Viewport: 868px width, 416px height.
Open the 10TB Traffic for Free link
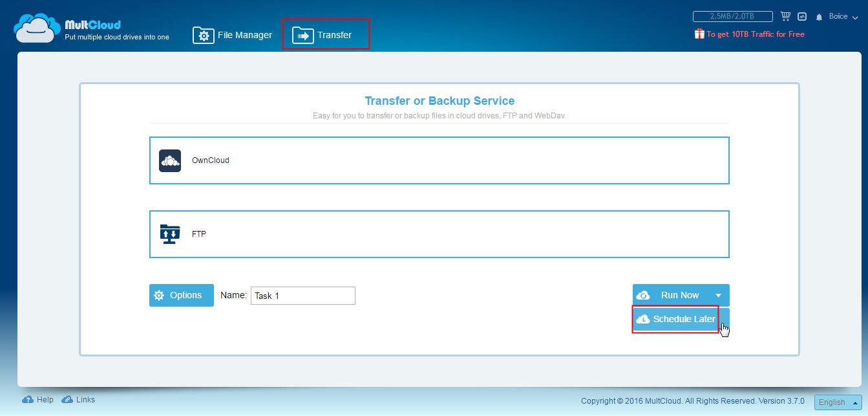pyautogui.click(x=756, y=34)
